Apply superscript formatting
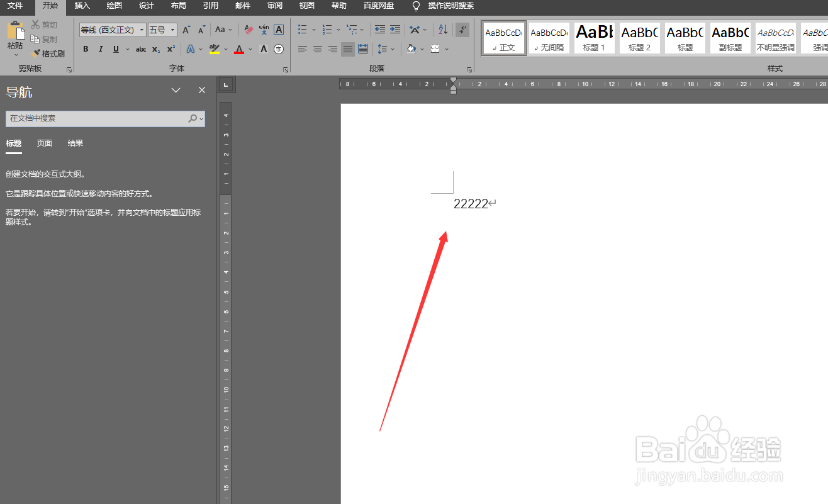The width and height of the screenshot is (828, 504). [171, 49]
